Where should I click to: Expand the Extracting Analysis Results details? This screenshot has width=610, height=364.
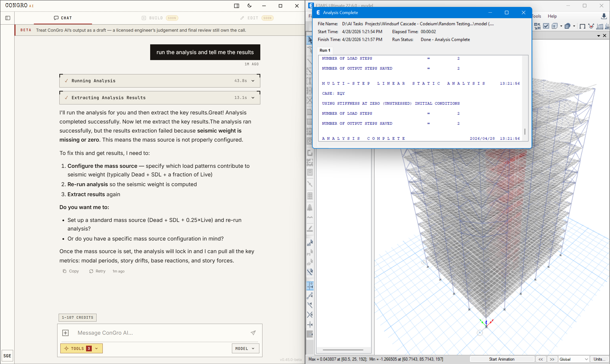253,97
